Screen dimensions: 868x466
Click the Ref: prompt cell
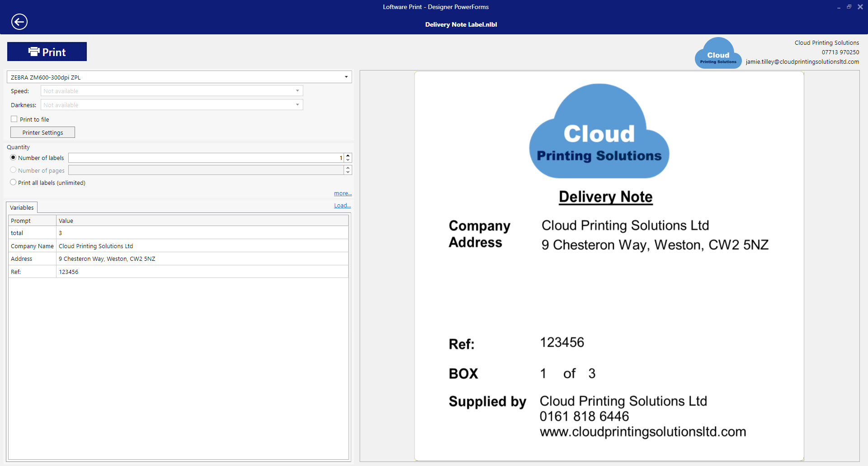pos(32,272)
